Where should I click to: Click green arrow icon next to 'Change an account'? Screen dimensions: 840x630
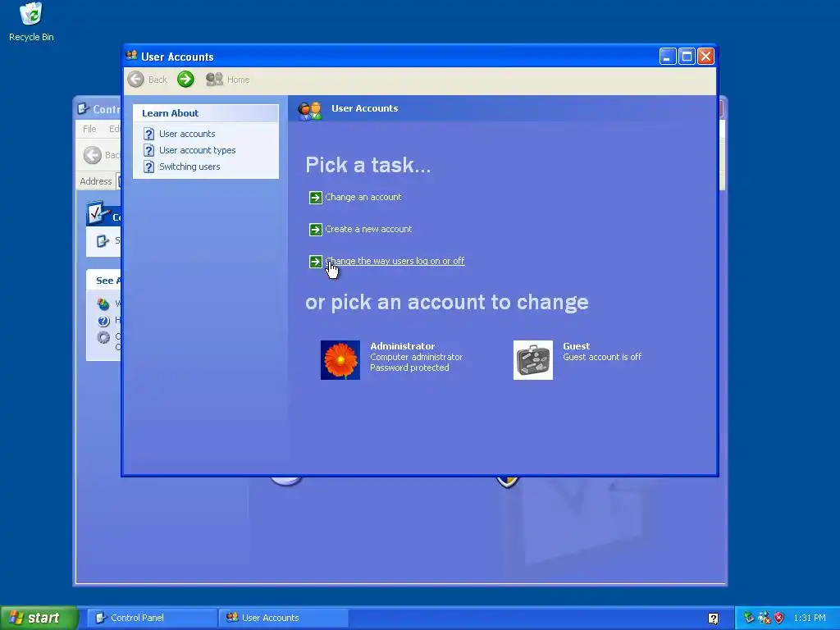coord(316,198)
